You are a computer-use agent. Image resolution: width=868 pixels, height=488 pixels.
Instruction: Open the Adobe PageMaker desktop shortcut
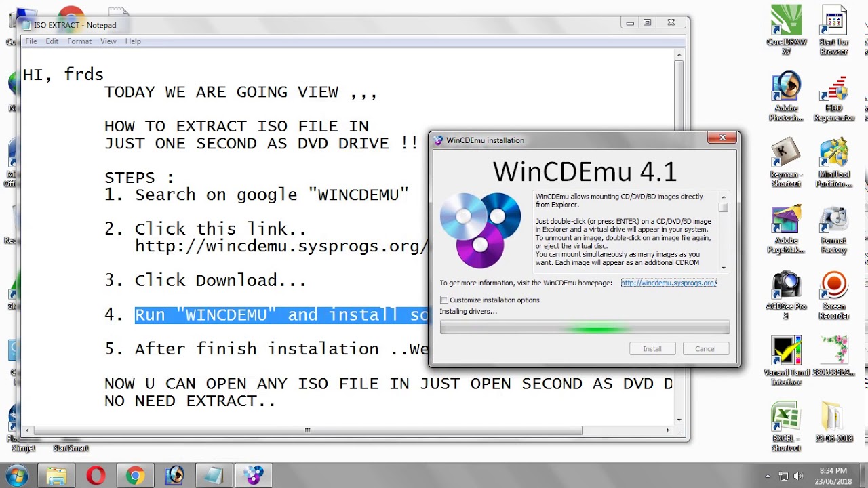click(787, 229)
